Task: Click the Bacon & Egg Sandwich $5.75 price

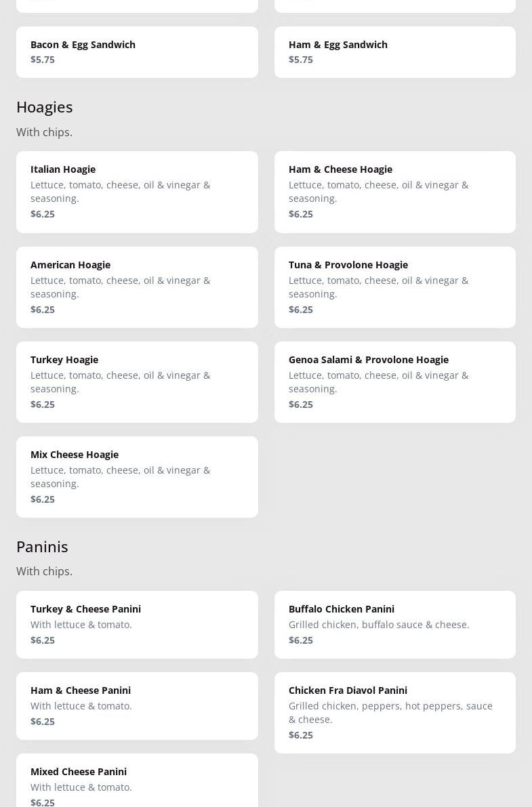Action: [x=43, y=60]
